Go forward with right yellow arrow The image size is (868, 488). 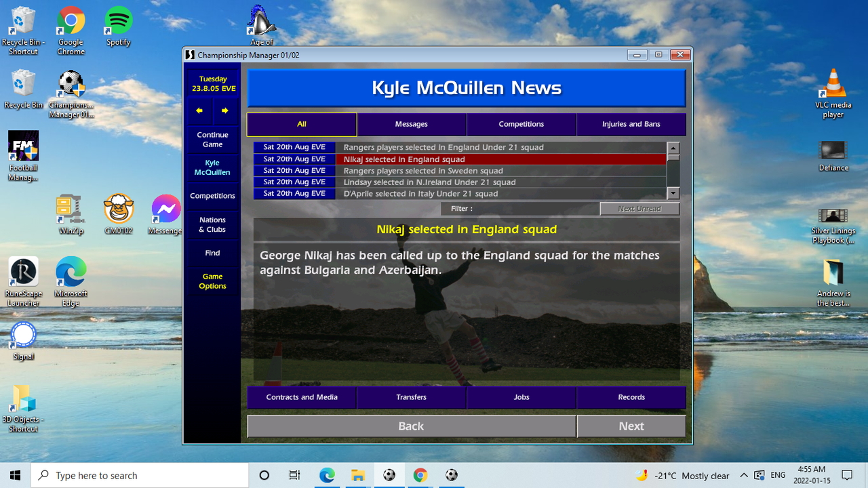tap(225, 110)
